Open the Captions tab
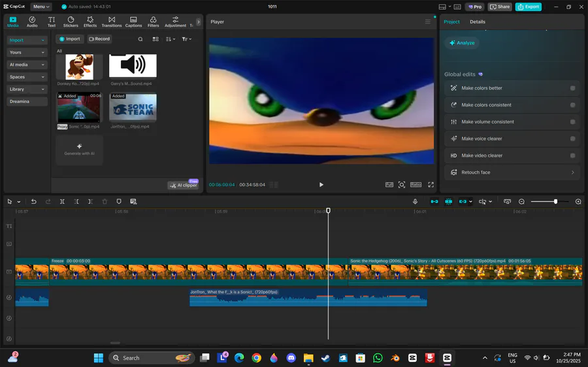 click(x=133, y=22)
